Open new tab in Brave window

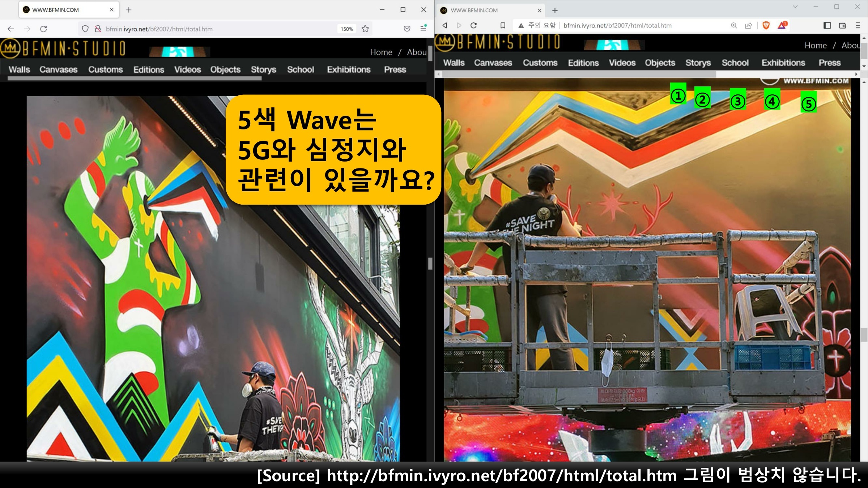(x=555, y=10)
